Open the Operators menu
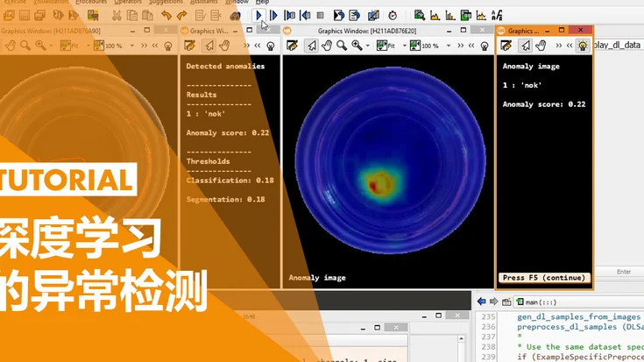This screenshot has height=362, width=644. tap(127, 3)
